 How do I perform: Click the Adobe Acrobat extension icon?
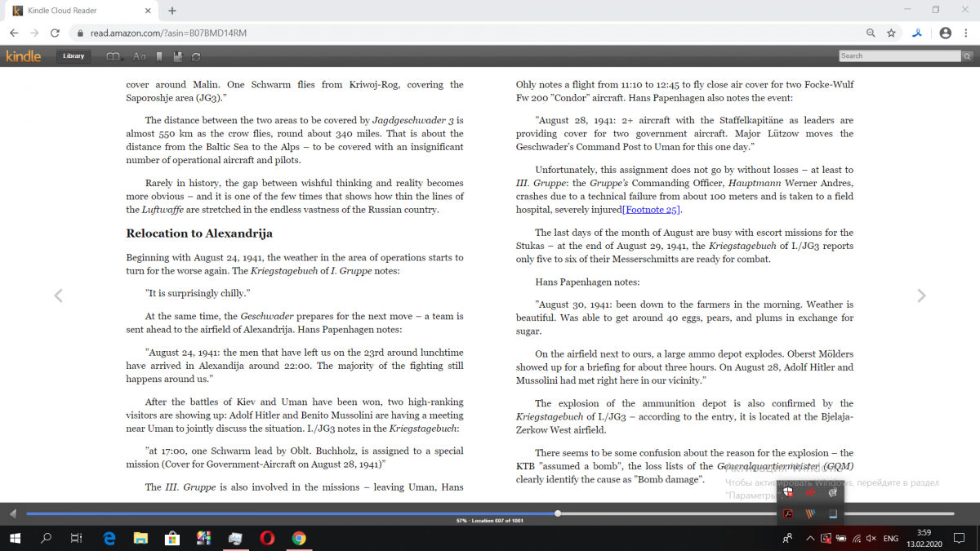(x=917, y=33)
